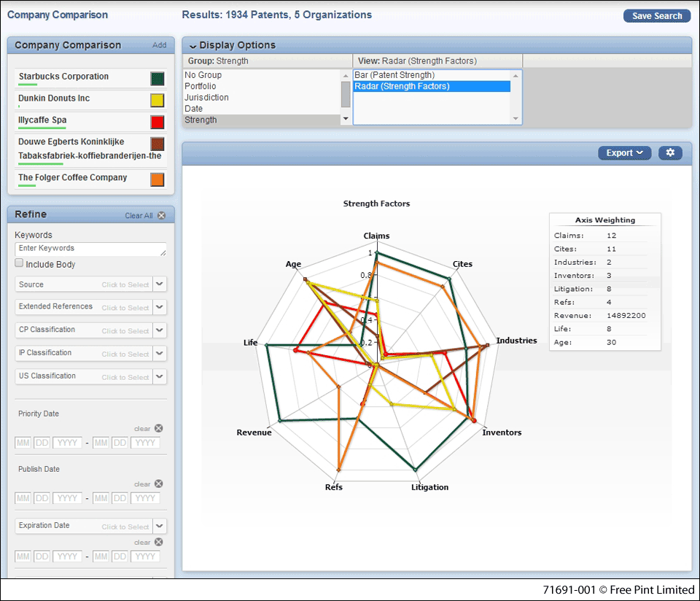This screenshot has height=601, width=700.
Task: Click the Starbucks Corporation green color swatch
Action: pos(157,78)
